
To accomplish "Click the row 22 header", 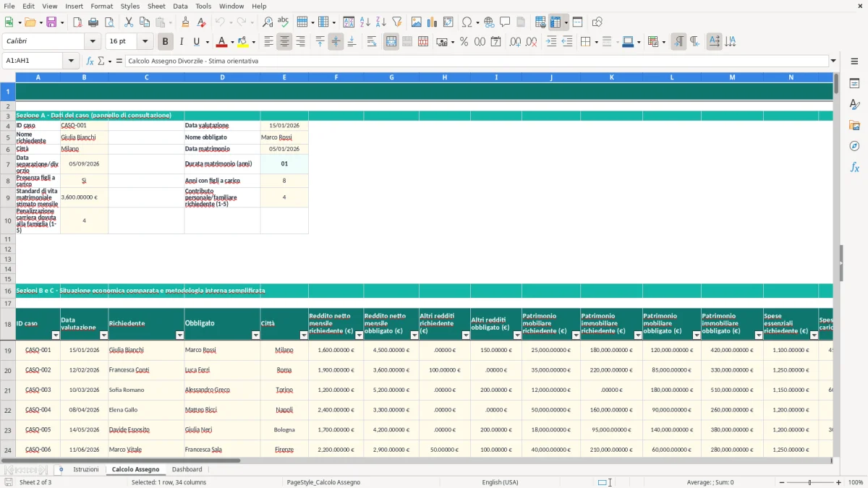I will point(8,410).
